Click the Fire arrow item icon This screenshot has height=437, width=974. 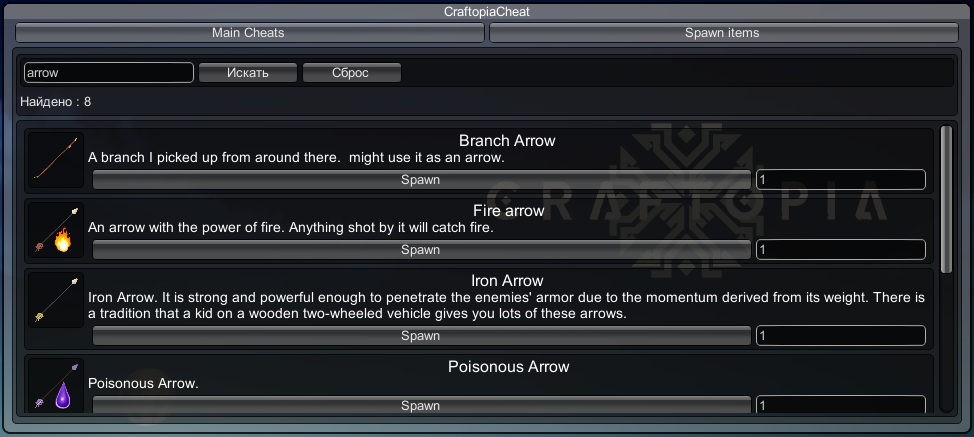(x=56, y=230)
